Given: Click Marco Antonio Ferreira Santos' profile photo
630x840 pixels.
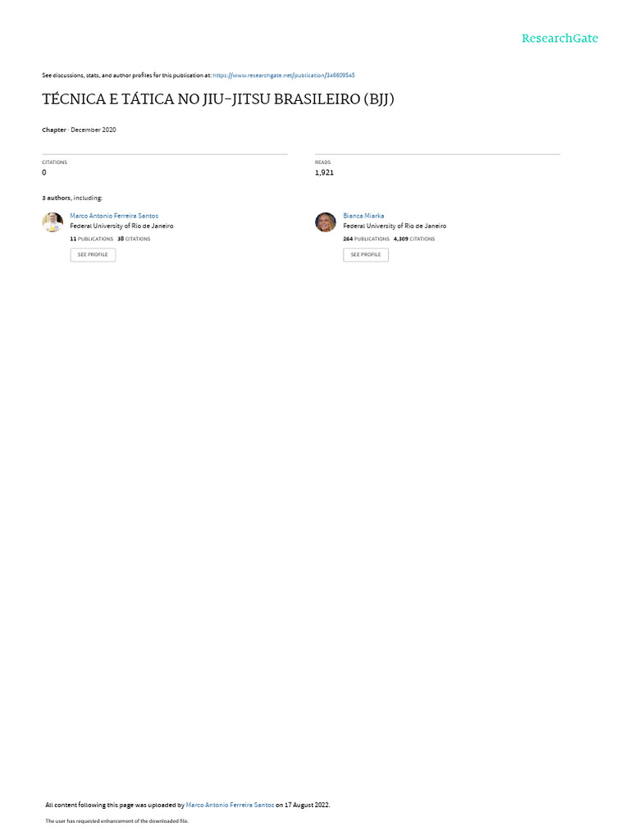Looking at the screenshot, I should [x=52, y=221].
